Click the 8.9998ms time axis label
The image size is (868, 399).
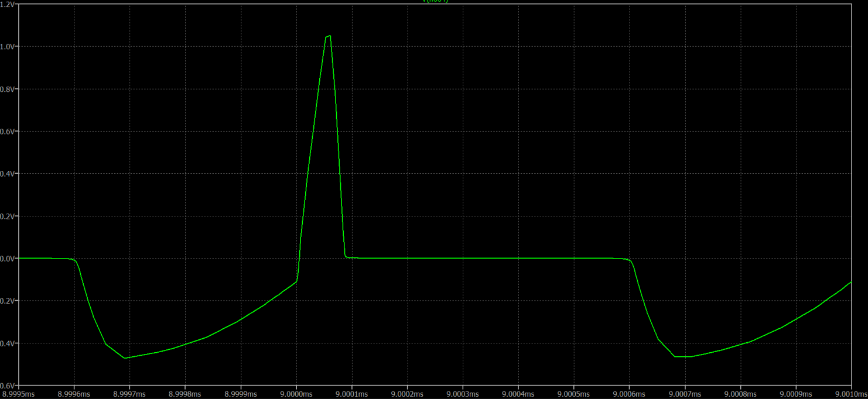(x=185, y=394)
